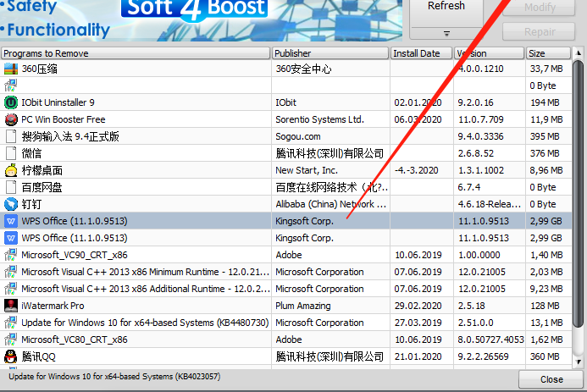Click version 9.2.2.26569
Viewport: 587px width, 392px height.
(x=484, y=356)
